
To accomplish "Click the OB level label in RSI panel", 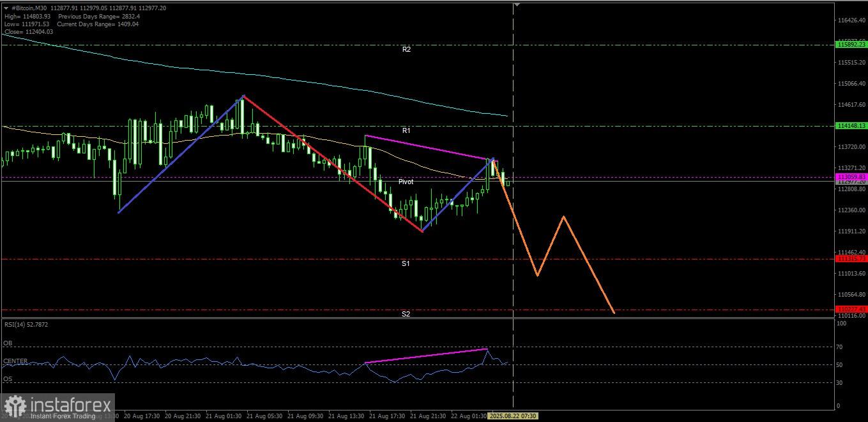I will (x=8, y=343).
